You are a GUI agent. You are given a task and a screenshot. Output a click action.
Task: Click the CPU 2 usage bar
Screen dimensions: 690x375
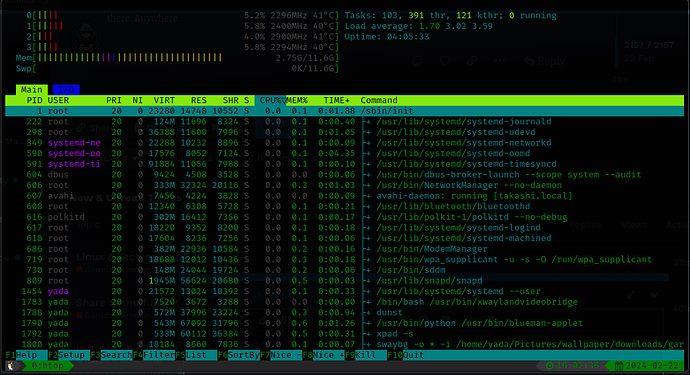pos(183,37)
